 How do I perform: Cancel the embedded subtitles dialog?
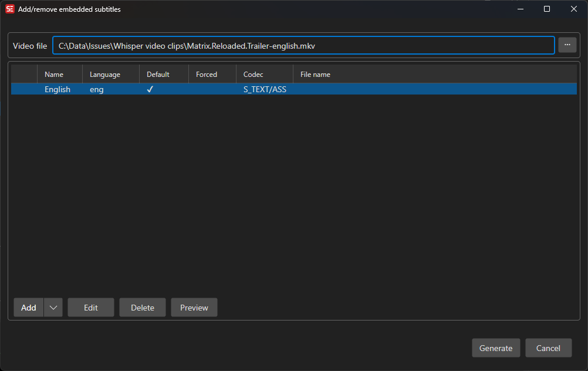548,348
